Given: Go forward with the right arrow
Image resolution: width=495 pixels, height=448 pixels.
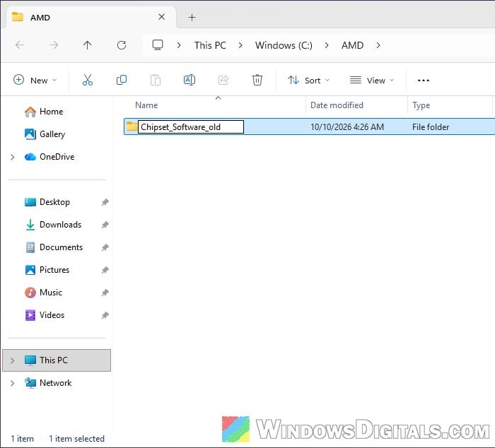Looking at the screenshot, I should coord(54,45).
